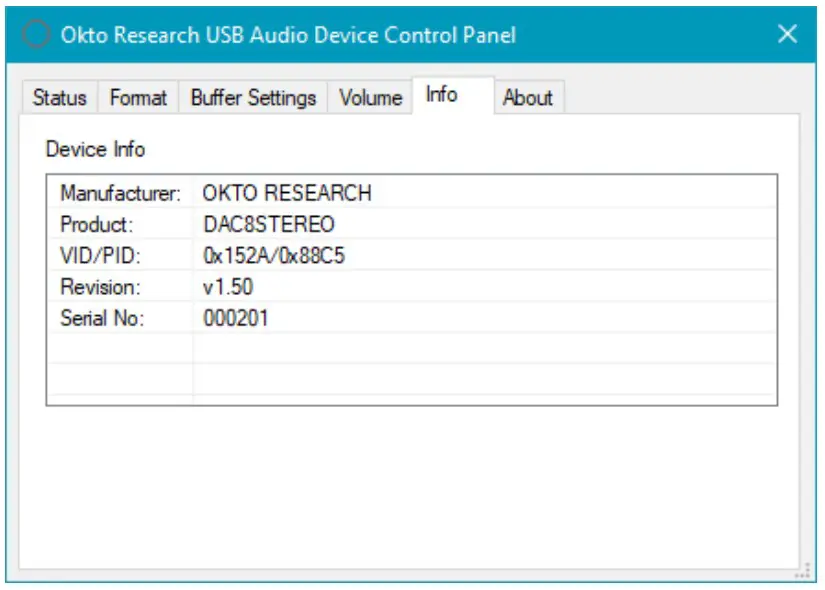This screenshot has height=590, width=825.
Task: Open the Format tab
Action: (138, 98)
